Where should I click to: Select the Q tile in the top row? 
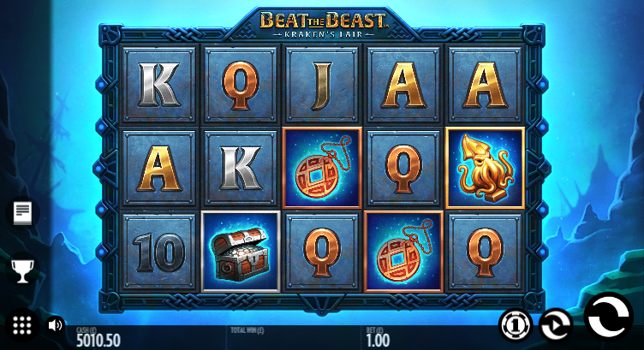(x=241, y=85)
